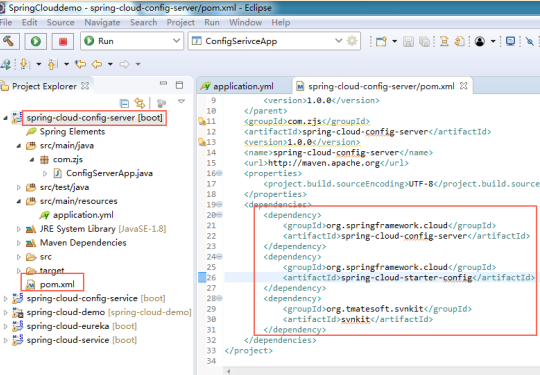Expand ConfigServerApp.java in the tree
The width and height of the screenshot is (540, 375).
coord(45,174)
